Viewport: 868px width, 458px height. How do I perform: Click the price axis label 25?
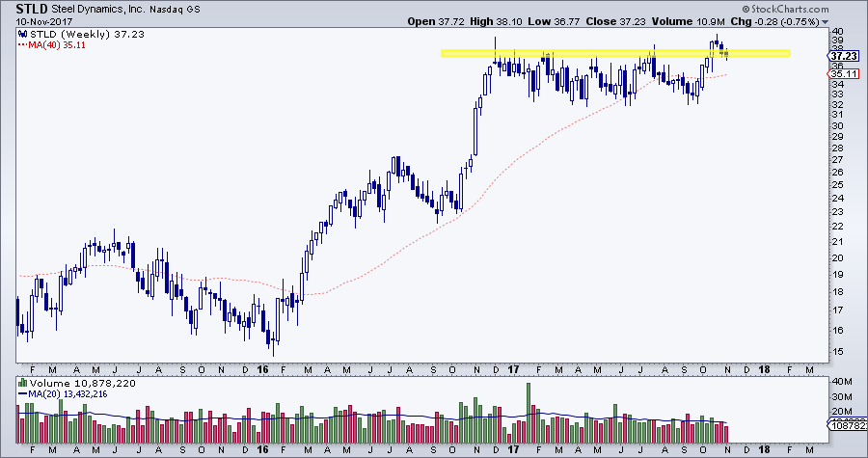[836, 185]
